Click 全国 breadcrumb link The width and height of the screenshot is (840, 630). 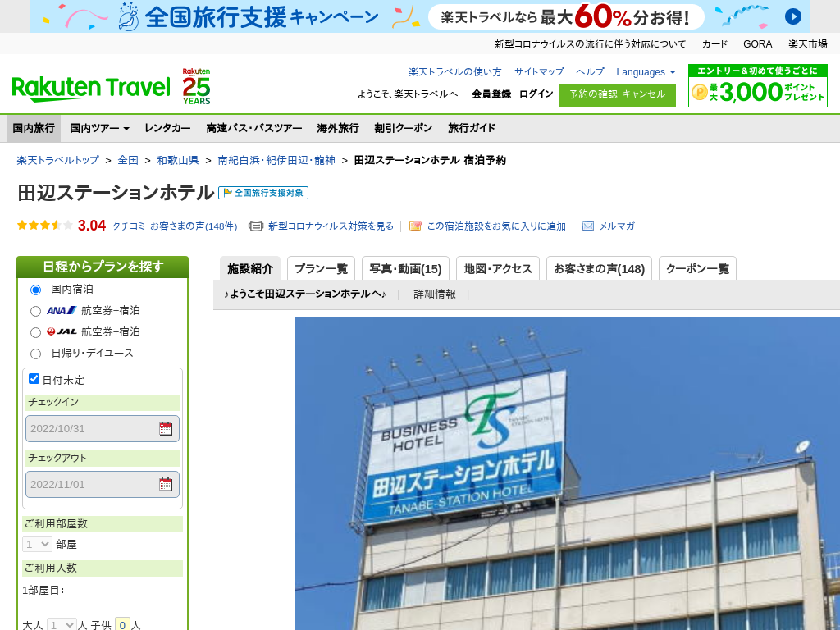(128, 160)
